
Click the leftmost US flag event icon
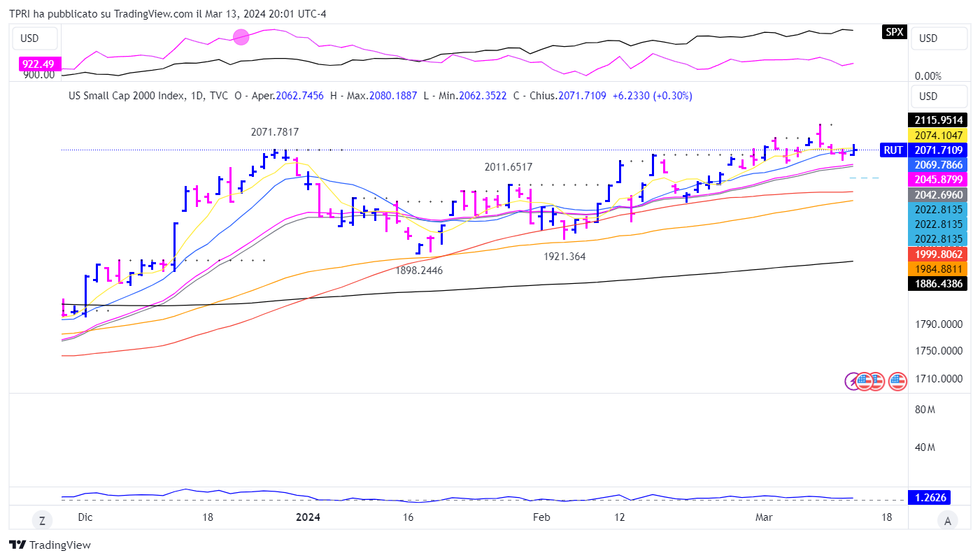click(865, 381)
